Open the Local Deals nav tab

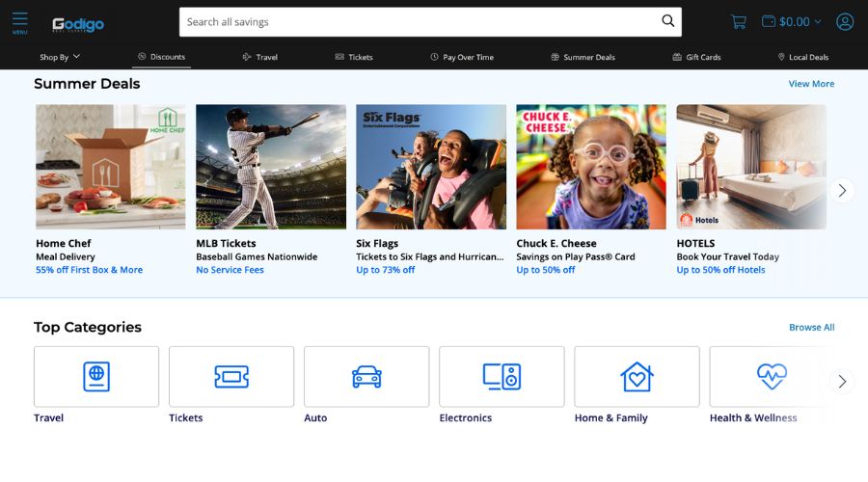(803, 57)
